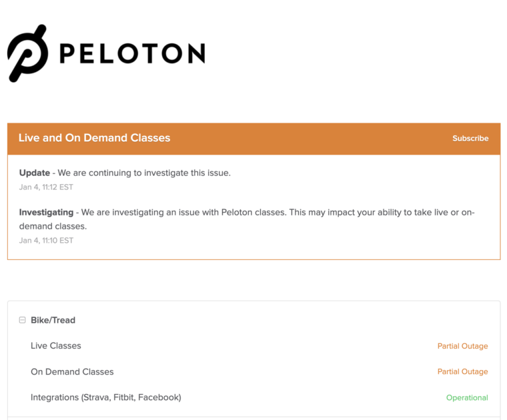
Task: Click Partial Outage status for Live Classes
Action: click(462, 346)
